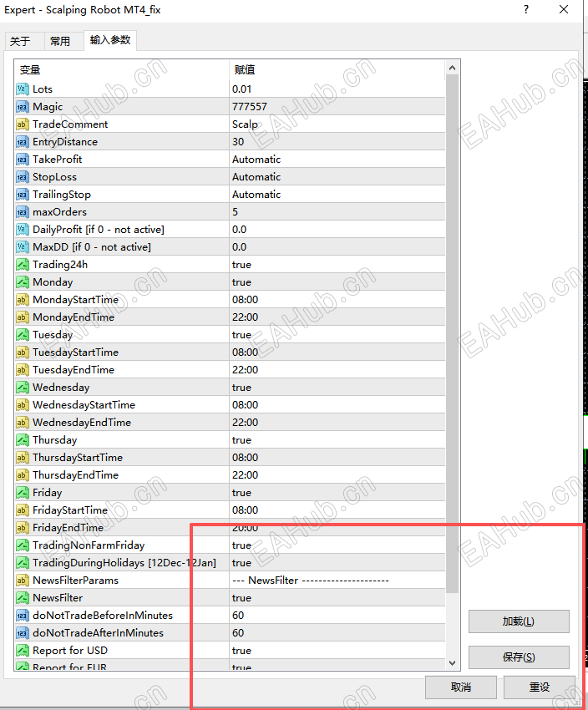Switch to the 关于 tab
Screen dimensions: 588x710
tap(20, 41)
